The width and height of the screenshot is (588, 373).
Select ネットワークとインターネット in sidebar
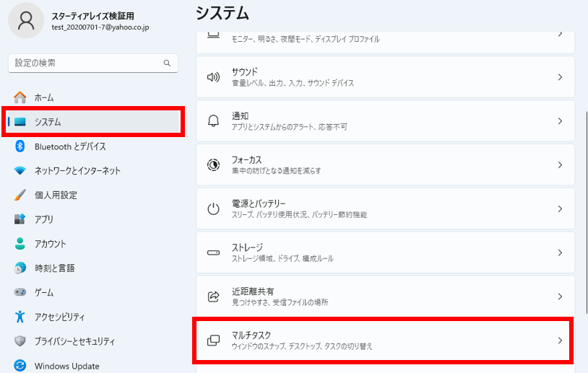coord(77,171)
